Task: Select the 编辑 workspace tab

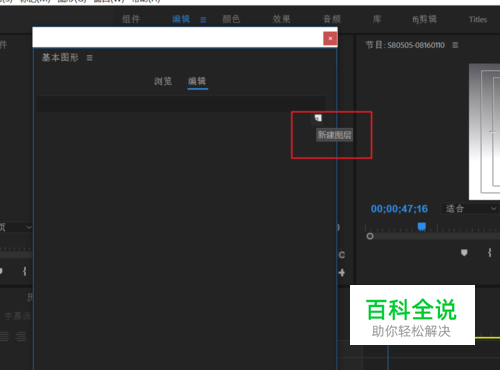Action: click(181, 19)
